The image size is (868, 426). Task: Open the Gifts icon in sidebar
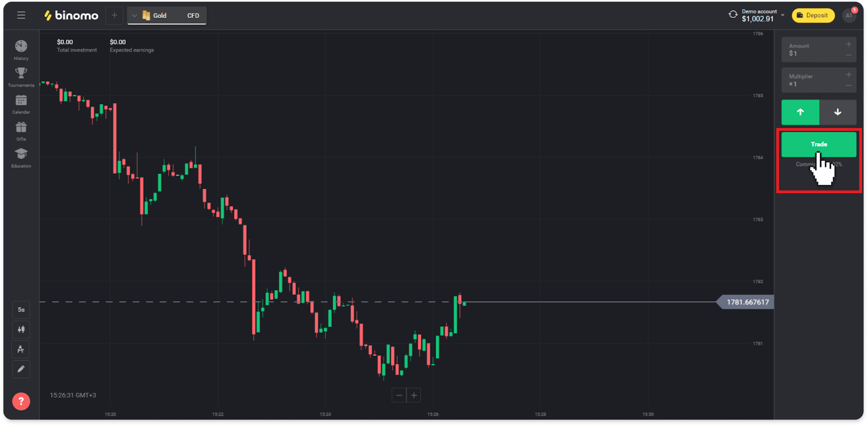[21, 128]
